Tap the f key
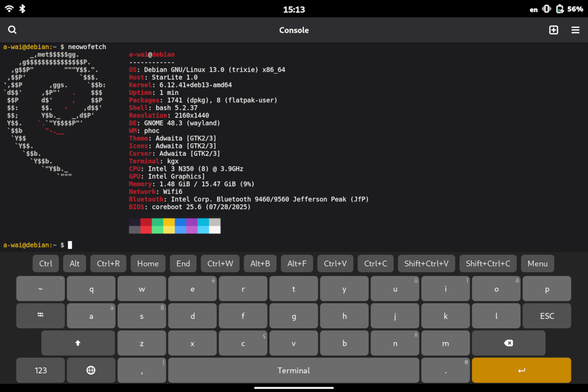588x392 pixels. pyautogui.click(x=243, y=315)
